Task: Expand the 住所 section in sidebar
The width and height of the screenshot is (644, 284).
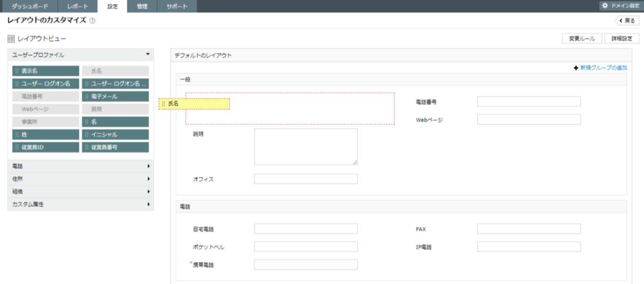Action: pos(148,179)
